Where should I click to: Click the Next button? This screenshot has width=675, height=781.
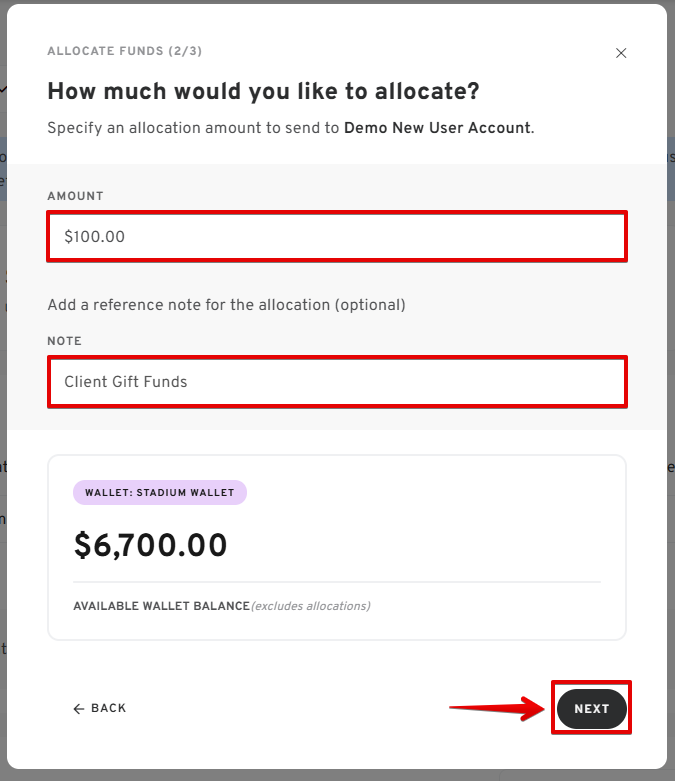pyautogui.click(x=591, y=708)
